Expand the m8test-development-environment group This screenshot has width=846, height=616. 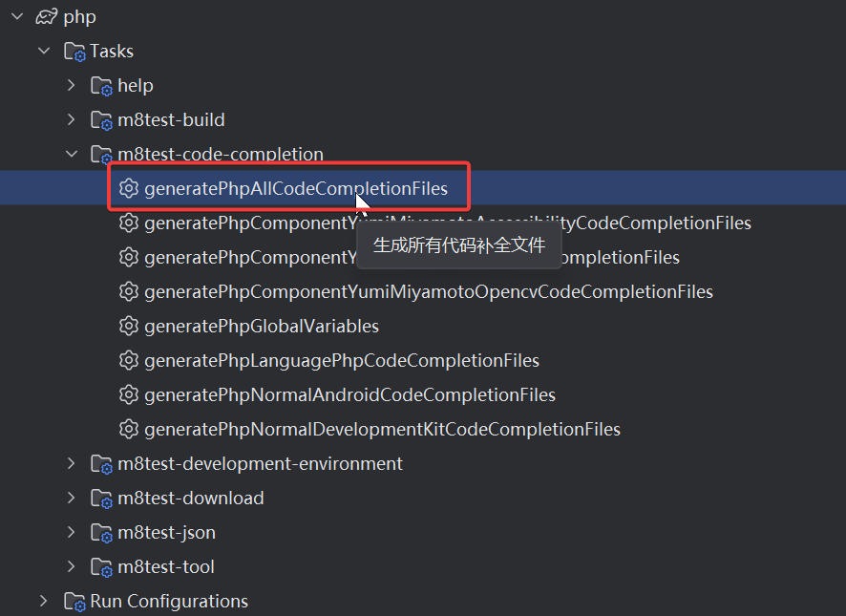point(72,463)
